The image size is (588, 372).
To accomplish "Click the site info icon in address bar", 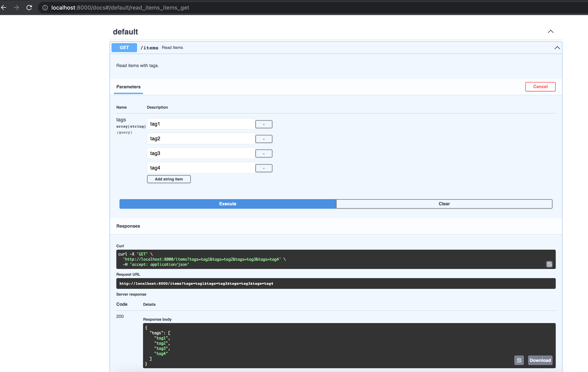I will 45,8.
